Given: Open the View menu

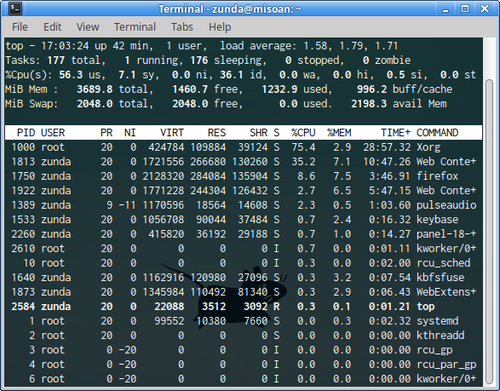Looking at the screenshot, I should (88, 27).
